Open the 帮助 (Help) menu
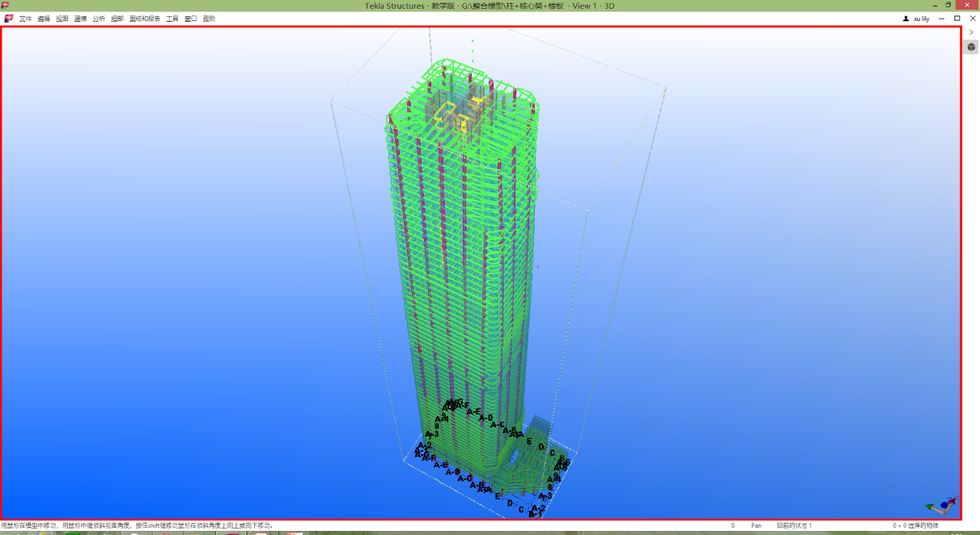Viewport: 980px width, 535px height. 209,19
